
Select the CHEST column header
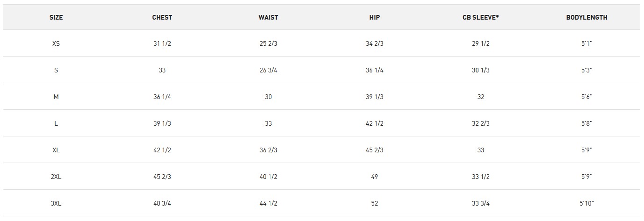[x=162, y=17]
